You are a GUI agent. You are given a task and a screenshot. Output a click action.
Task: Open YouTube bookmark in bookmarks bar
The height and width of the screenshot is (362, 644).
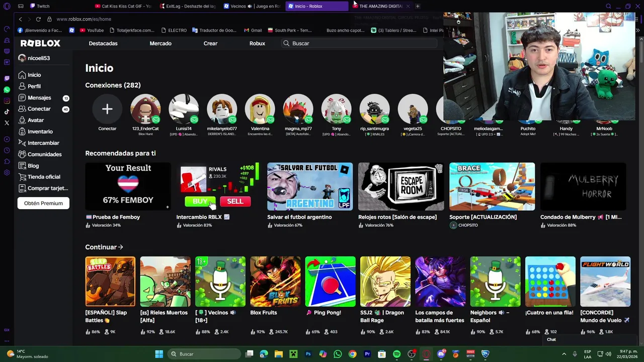(x=92, y=30)
